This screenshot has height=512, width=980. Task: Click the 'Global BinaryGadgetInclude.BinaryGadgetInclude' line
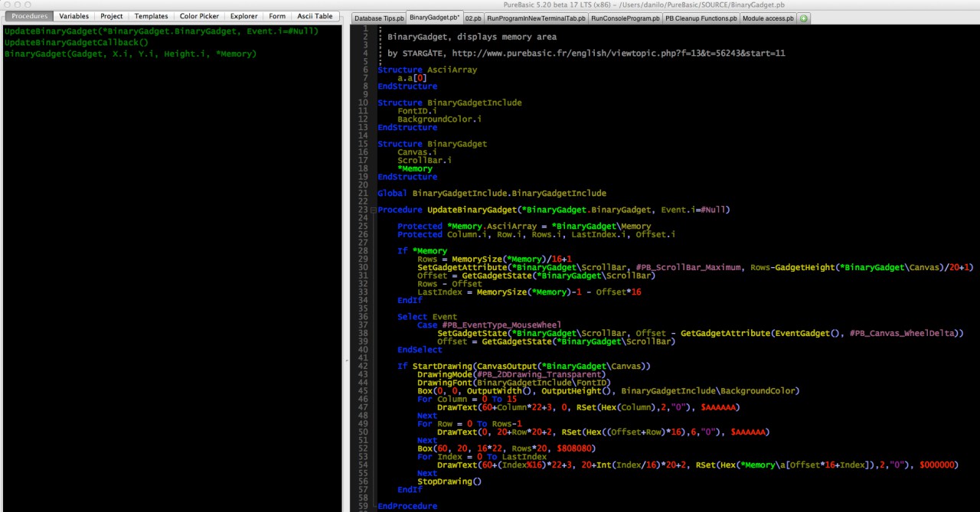(x=492, y=194)
